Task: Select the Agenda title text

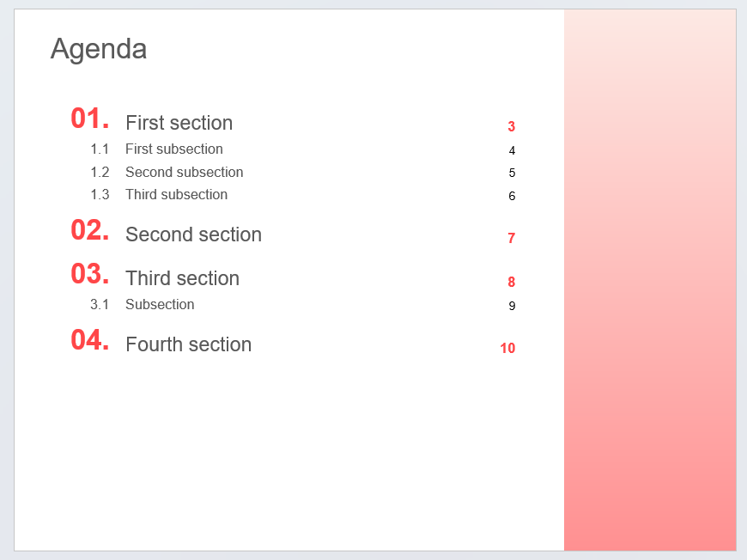Action: [99, 49]
